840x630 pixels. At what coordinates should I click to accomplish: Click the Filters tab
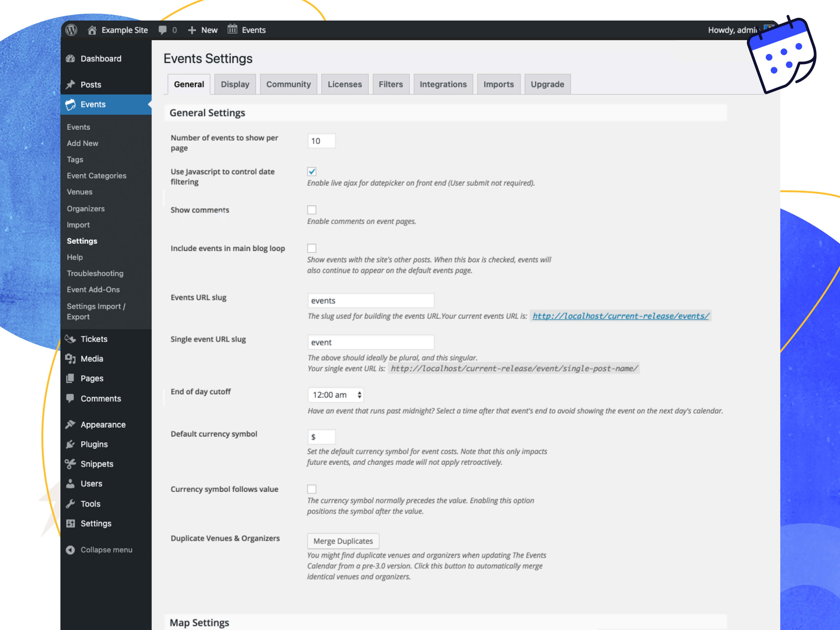(391, 83)
